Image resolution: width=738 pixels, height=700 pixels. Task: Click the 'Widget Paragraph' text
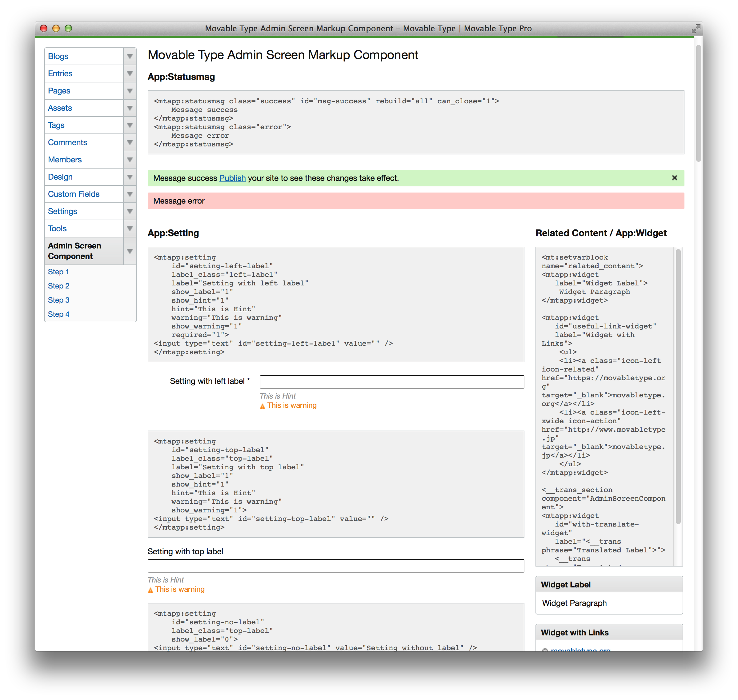tap(574, 603)
